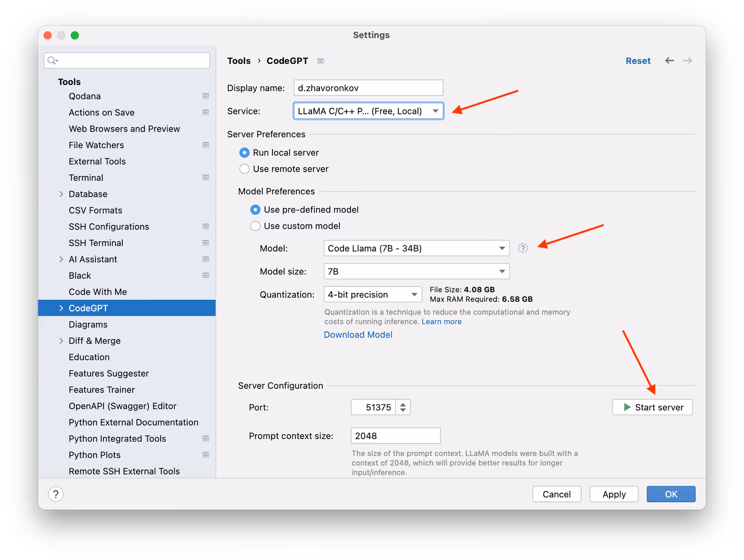Expand the AI Assistant tree node
This screenshot has height=560, width=744.
pyautogui.click(x=61, y=259)
